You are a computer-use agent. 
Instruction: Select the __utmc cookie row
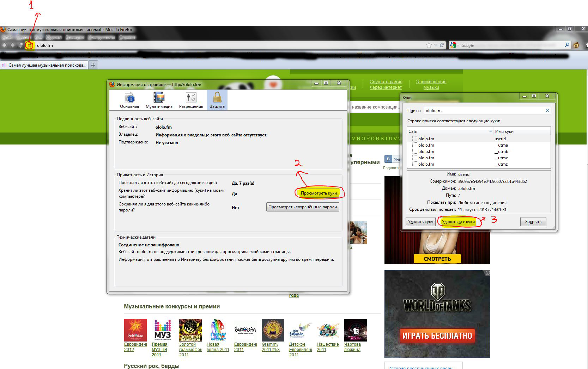(x=479, y=158)
